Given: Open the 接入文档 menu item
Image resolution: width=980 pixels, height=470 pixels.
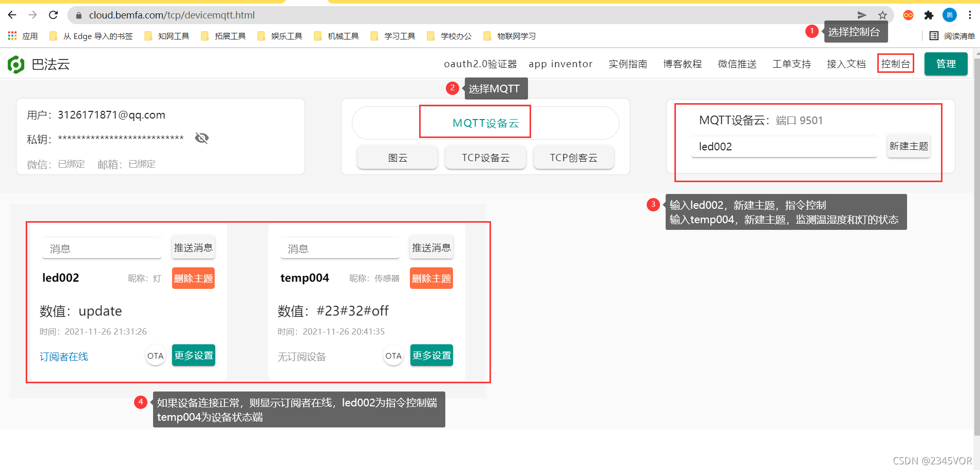Looking at the screenshot, I should 846,64.
